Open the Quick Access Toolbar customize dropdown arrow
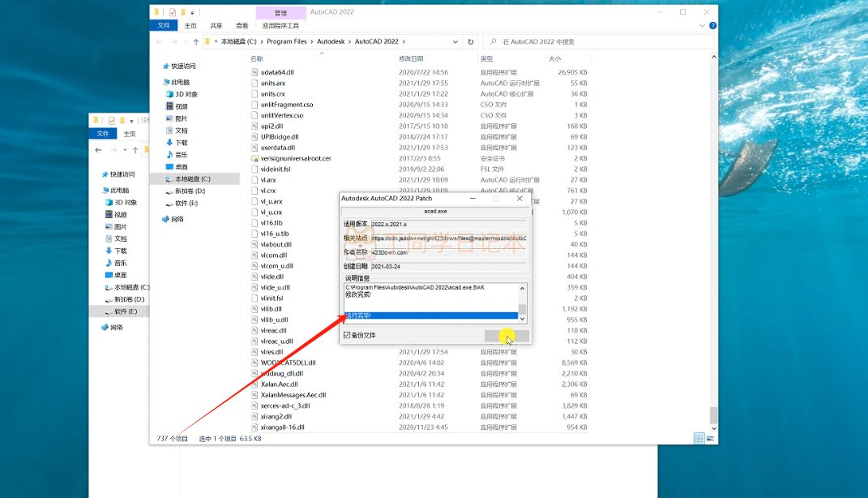The width and height of the screenshot is (868, 498). 192,12
